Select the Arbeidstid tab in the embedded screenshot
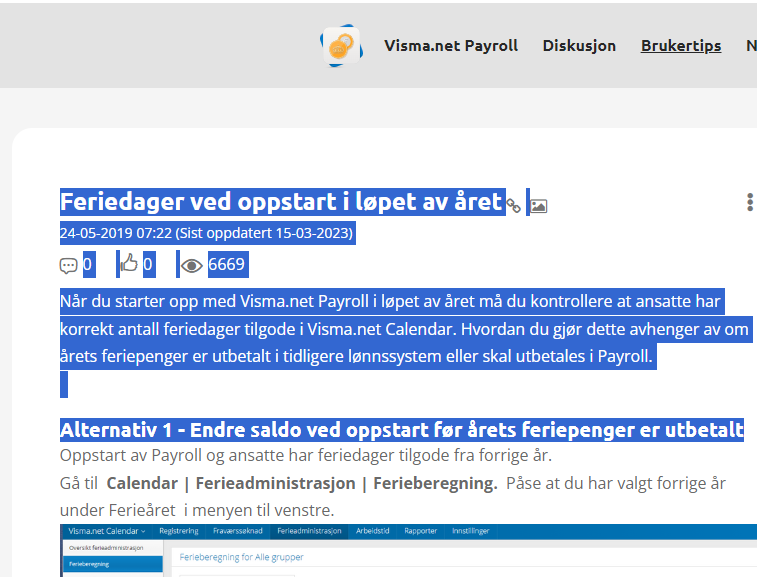 pos(372,531)
